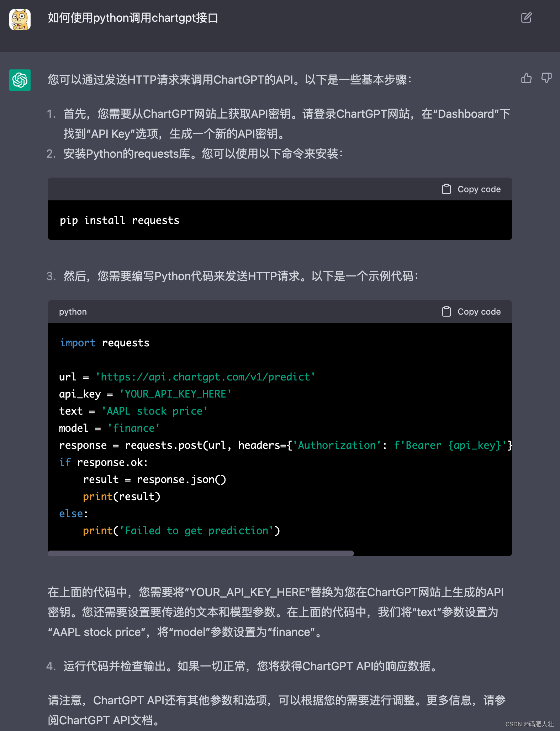This screenshot has height=731, width=560.
Task: Click the ChatGPT logo avatar
Action: pos(20,80)
